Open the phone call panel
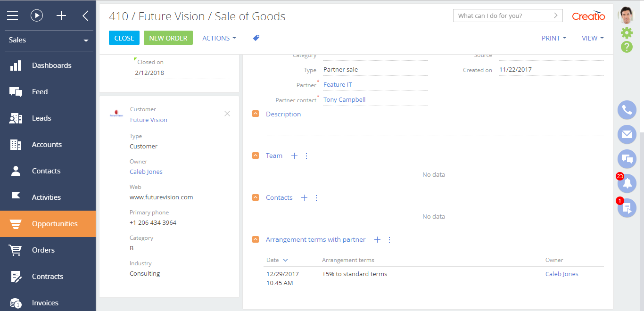The width and height of the screenshot is (644, 311). (x=627, y=110)
